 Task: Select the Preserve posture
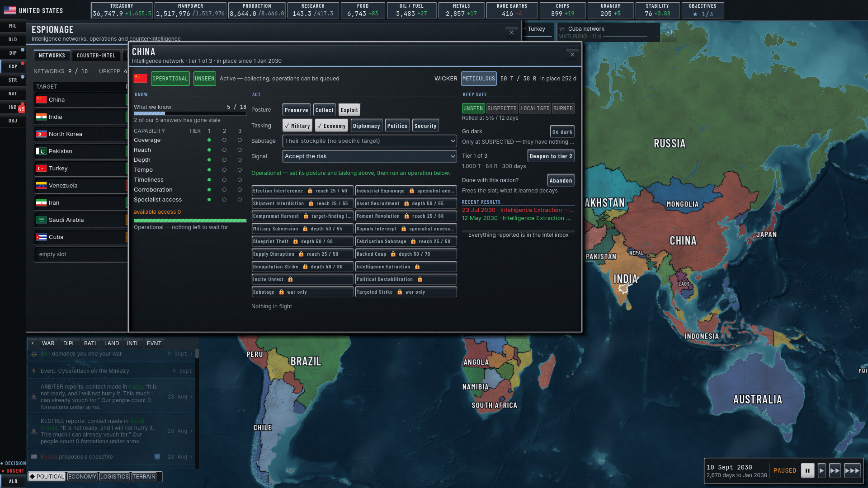296,110
